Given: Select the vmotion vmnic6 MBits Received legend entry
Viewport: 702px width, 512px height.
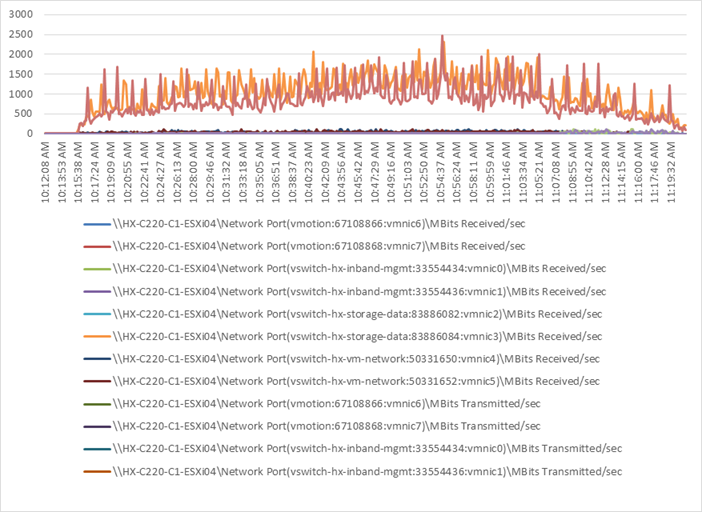Looking at the screenshot, I should tap(304, 223).
